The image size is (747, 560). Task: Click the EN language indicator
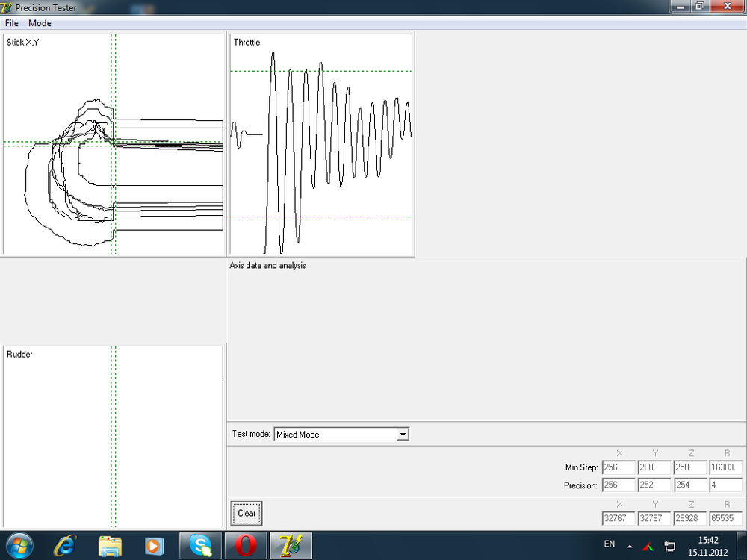click(610, 544)
